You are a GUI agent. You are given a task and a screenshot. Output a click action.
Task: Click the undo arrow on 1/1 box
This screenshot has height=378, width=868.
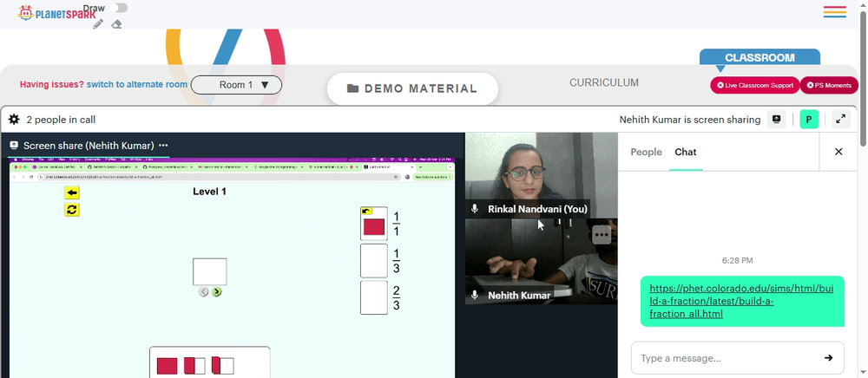pyautogui.click(x=366, y=211)
